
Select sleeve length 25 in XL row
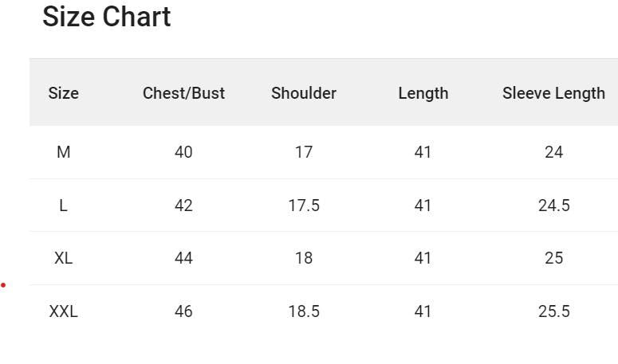point(553,258)
